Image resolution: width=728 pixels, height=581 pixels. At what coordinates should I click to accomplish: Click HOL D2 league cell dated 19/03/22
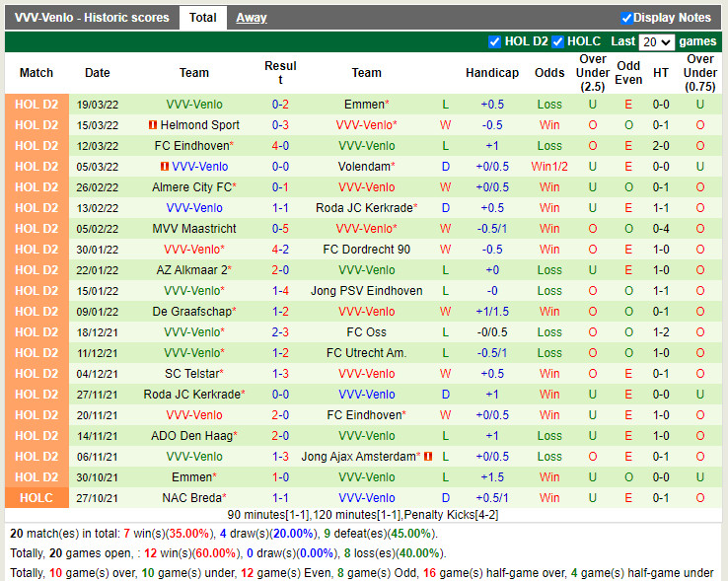tap(36, 105)
